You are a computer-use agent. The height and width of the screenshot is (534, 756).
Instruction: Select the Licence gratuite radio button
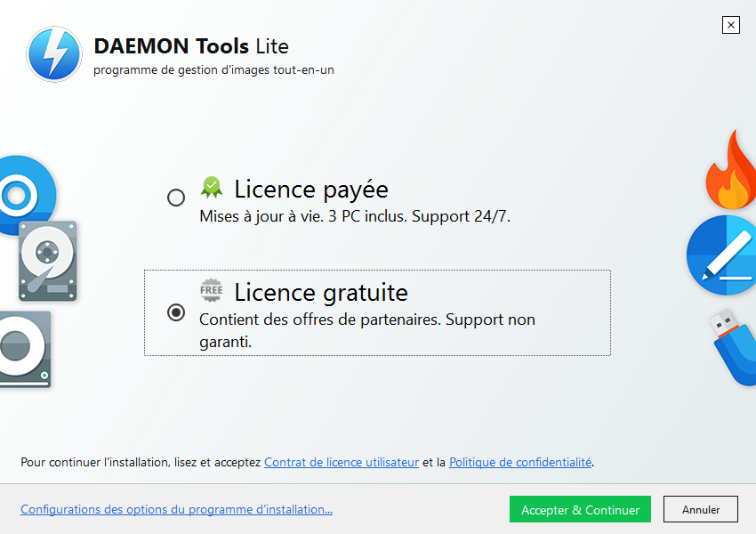coord(176,312)
